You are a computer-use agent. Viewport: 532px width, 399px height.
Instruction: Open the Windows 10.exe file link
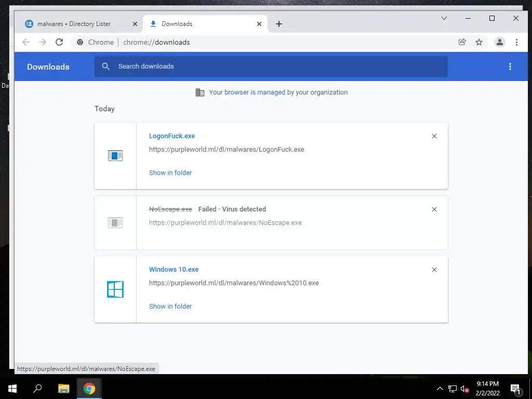tap(174, 270)
